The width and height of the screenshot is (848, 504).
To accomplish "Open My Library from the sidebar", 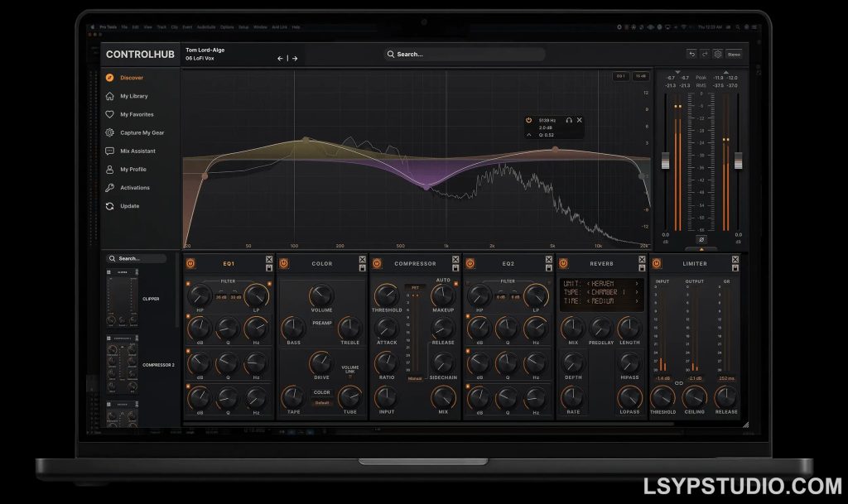I will coord(132,96).
